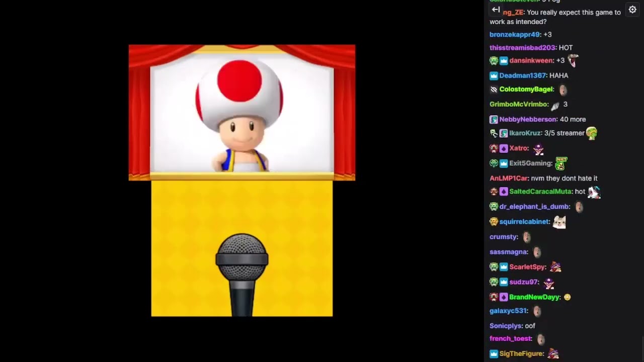Click face emote in ColostomyBagel's message
The width and height of the screenshot is (644, 362).
coord(563,90)
